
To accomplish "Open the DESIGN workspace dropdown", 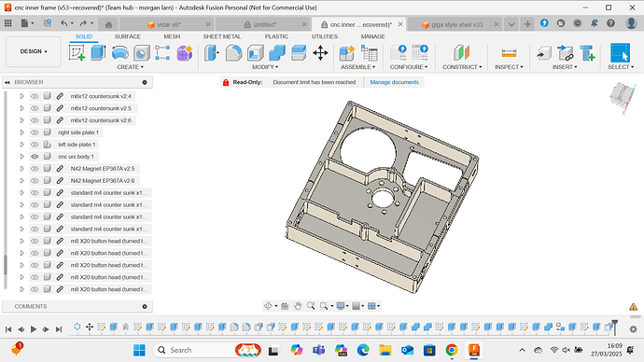I will 34,51.
